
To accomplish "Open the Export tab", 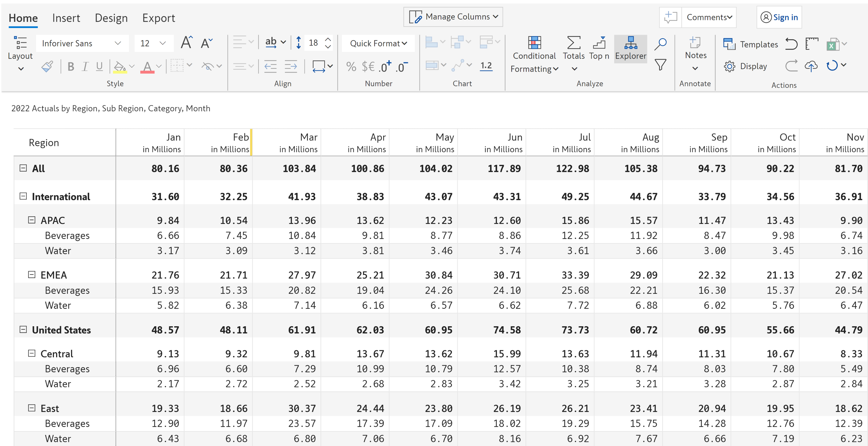I will (158, 18).
